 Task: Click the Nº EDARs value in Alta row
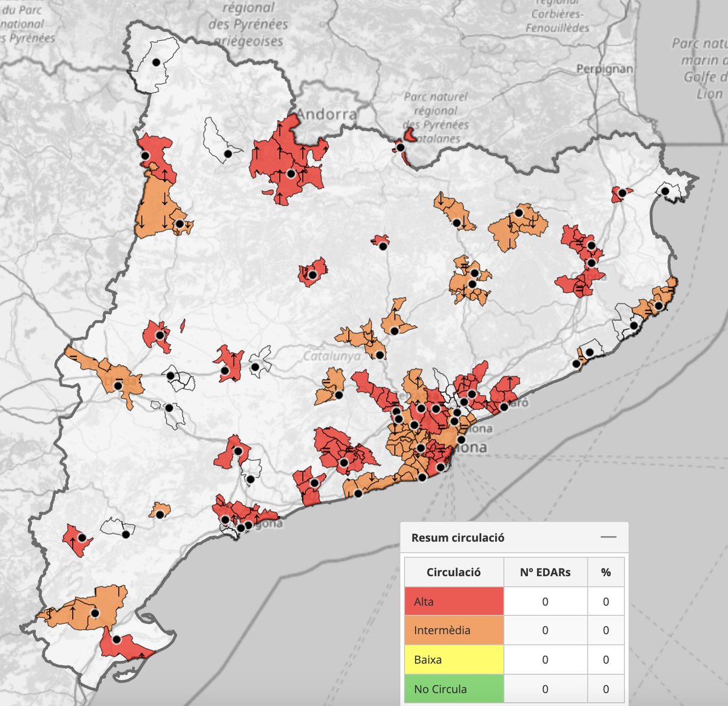click(x=545, y=602)
